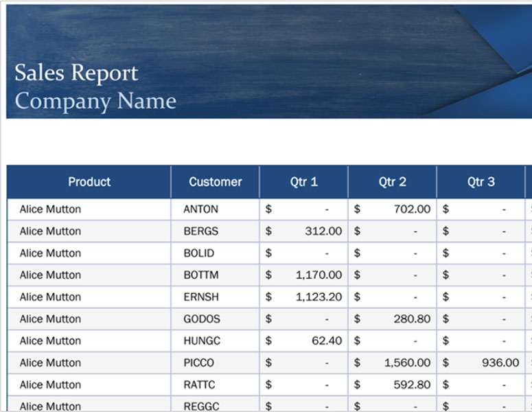Screen dimensions: 532x412
Task: Select the 1,560.00 cell in Qtr 2
Action: pyautogui.click(x=407, y=363)
